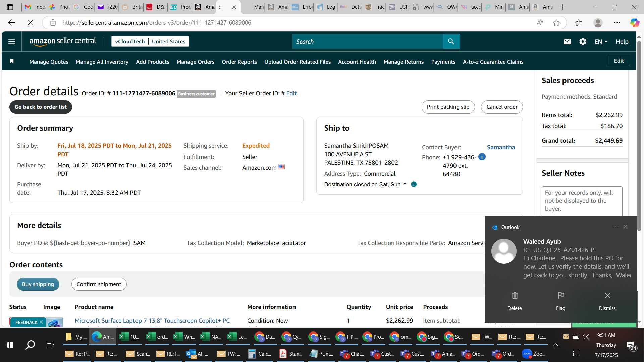
Task: Add page to favorites star icon
Action: (556, 23)
